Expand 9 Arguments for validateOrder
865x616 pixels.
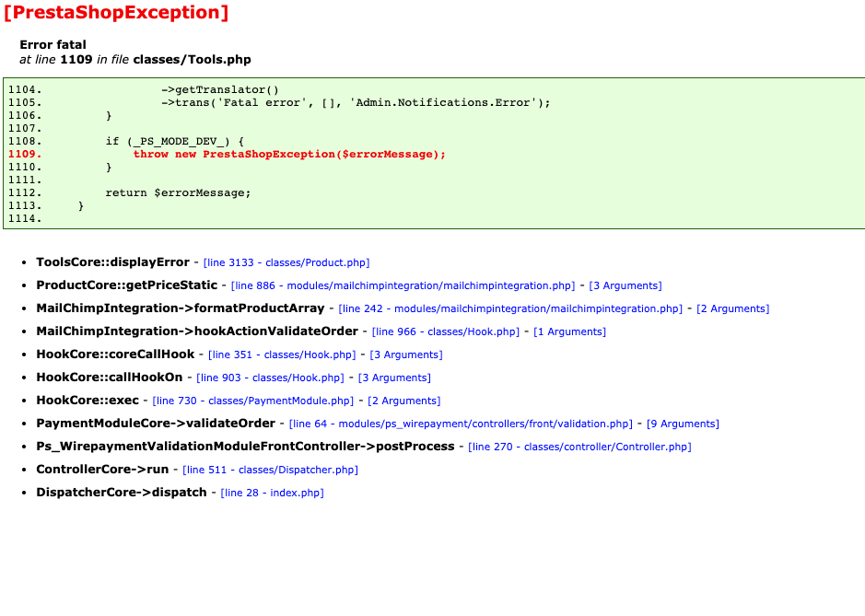[x=683, y=424]
